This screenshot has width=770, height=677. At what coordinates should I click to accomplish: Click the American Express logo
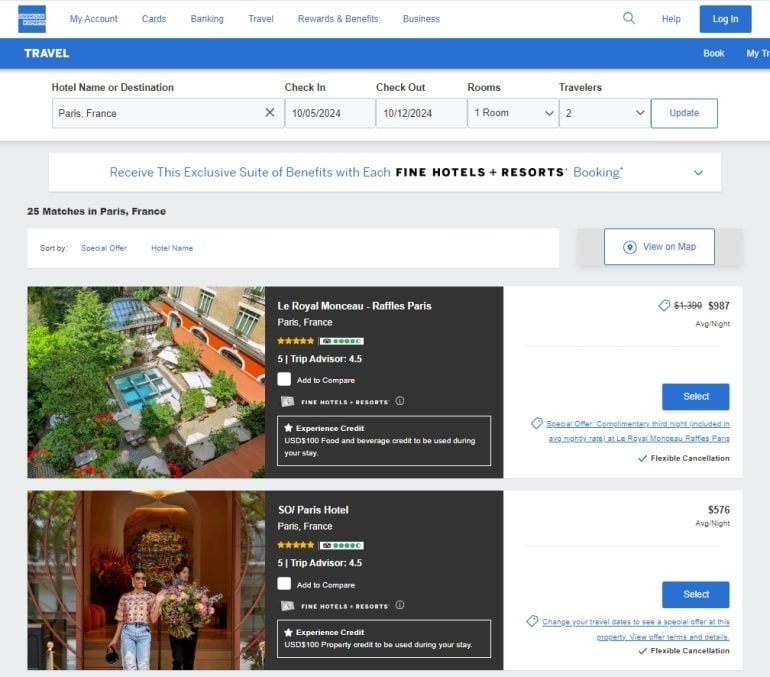(x=32, y=18)
